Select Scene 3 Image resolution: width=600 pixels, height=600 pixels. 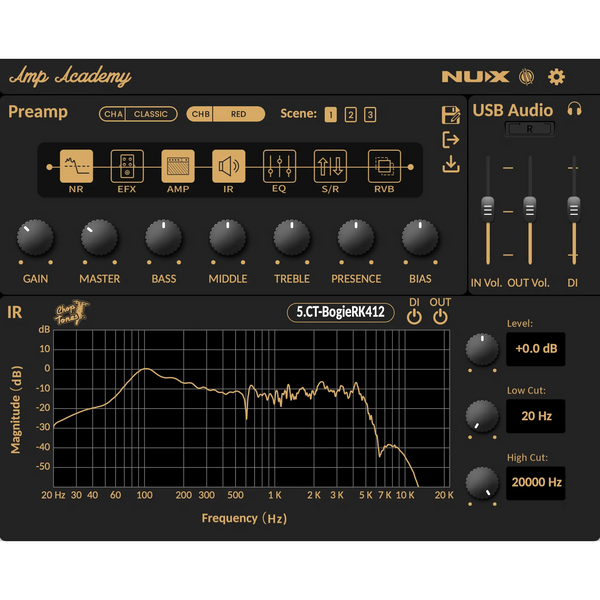click(x=370, y=115)
